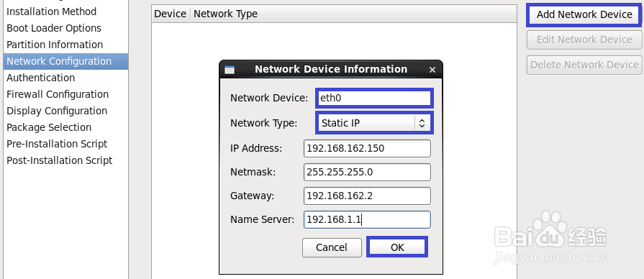Viewport: 644px width, 279px height.
Task: Click Network Device Information title bar
Action: coord(331,69)
